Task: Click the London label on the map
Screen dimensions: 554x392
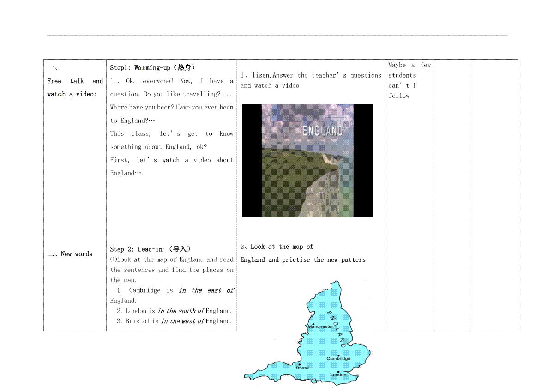Action: [x=338, y=374]
